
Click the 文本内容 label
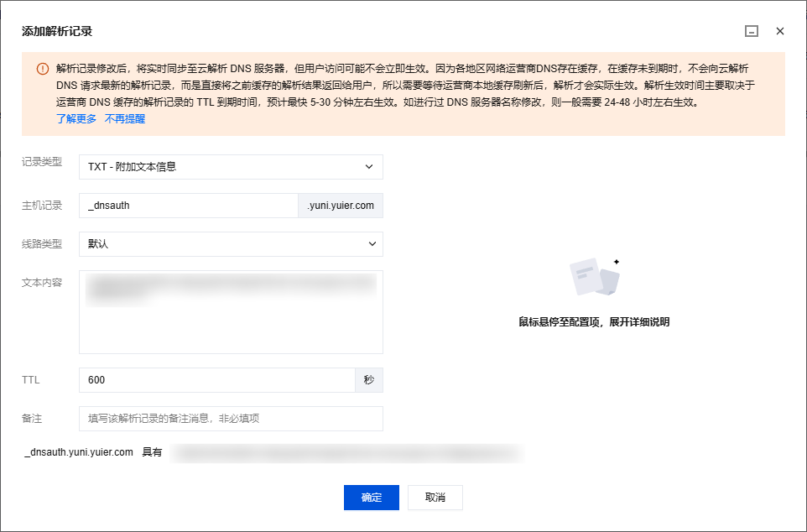(42, 283)
